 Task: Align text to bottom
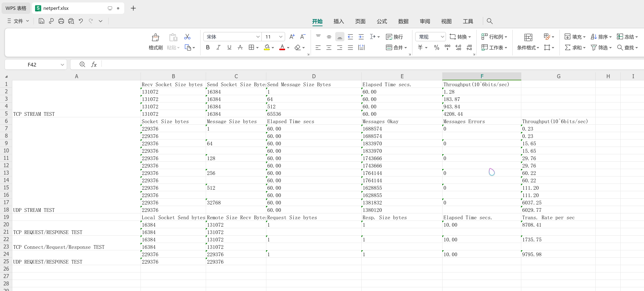click(x=340, y=37)
